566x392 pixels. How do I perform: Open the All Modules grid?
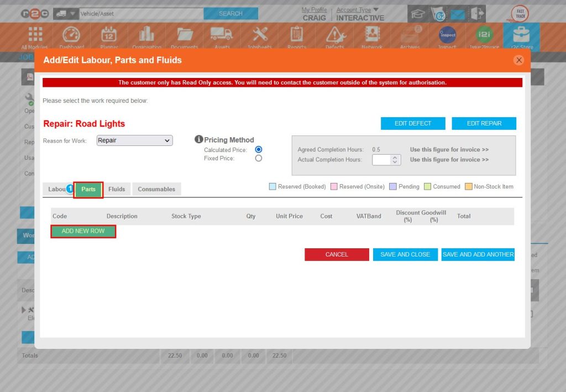[34, 37]
